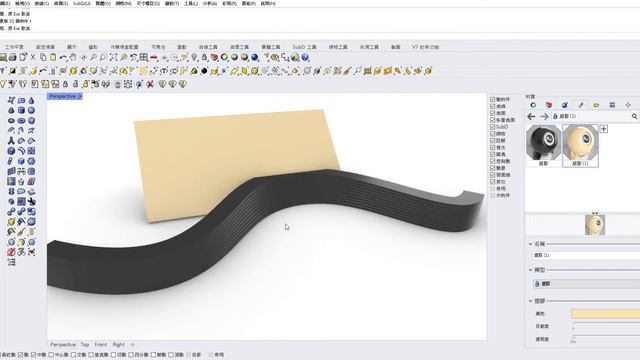Open the 實體工具 toolbar tab

click(271, 47)
